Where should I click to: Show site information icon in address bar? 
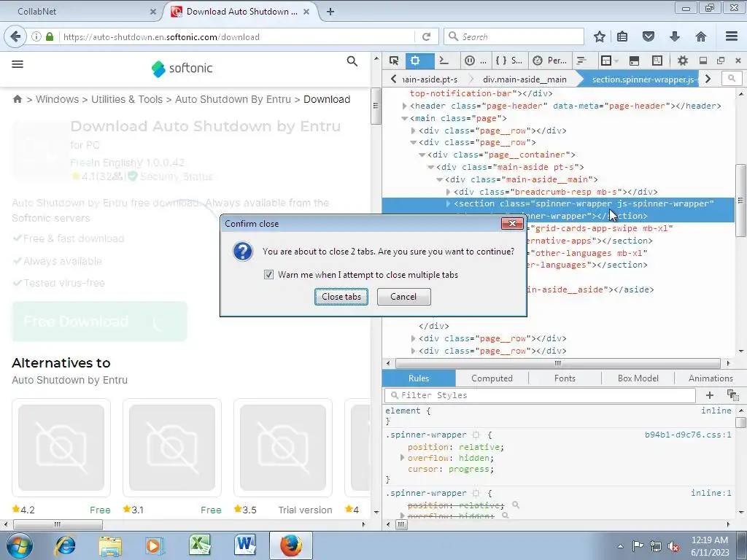pyautogui.click(x=36, y=36)
